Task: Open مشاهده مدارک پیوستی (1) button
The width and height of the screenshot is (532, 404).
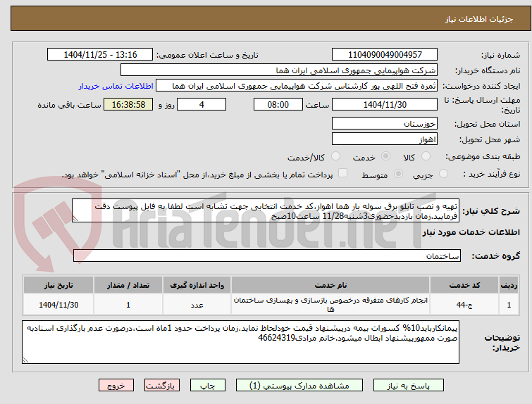Action: [x=299, y=386]
